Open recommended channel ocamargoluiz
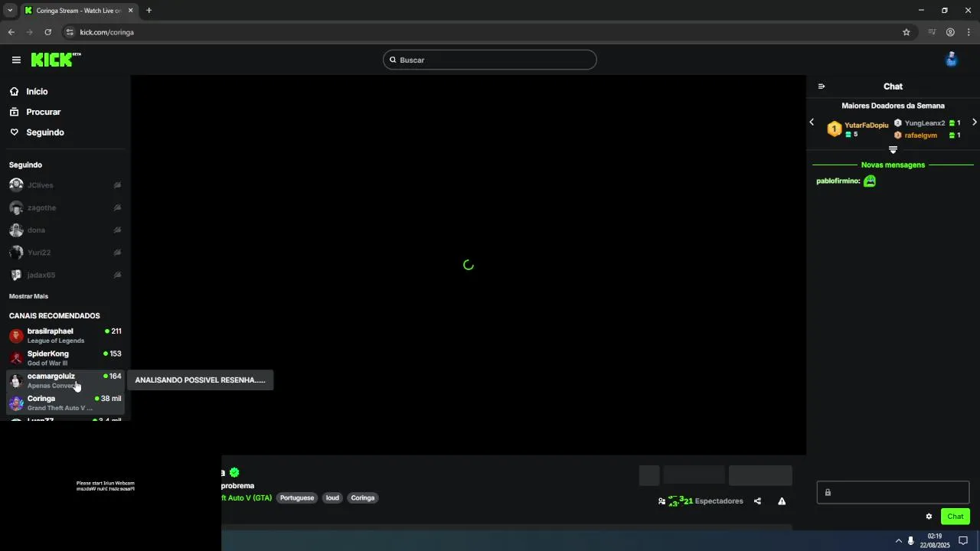The height and width of the screenshot is (551, 980). tap(65, 380)
